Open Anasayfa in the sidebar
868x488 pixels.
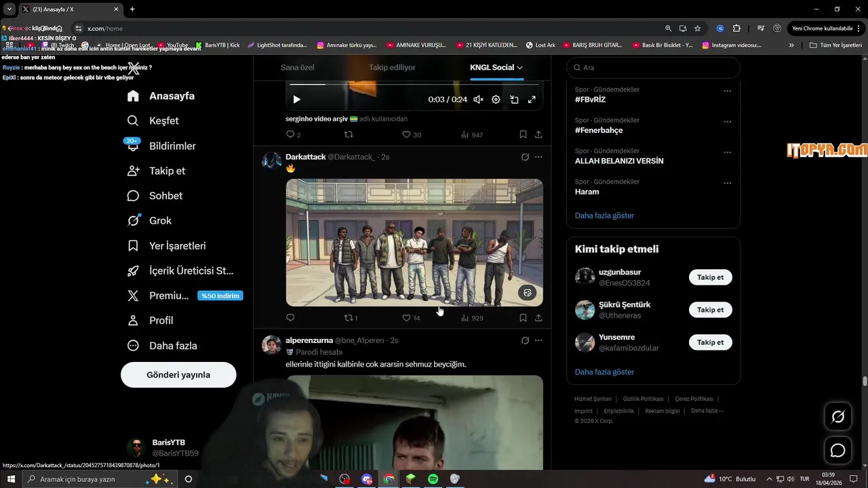161,96
